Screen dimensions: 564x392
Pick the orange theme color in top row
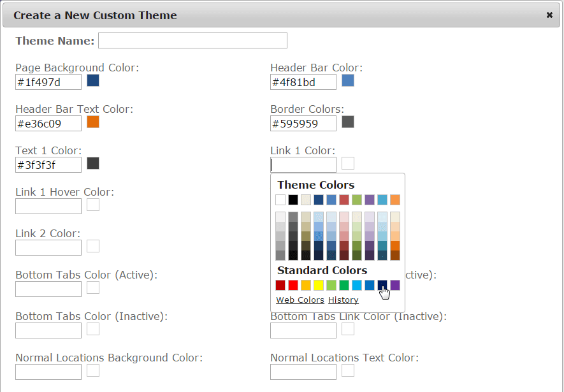click(x=395, y=200)
